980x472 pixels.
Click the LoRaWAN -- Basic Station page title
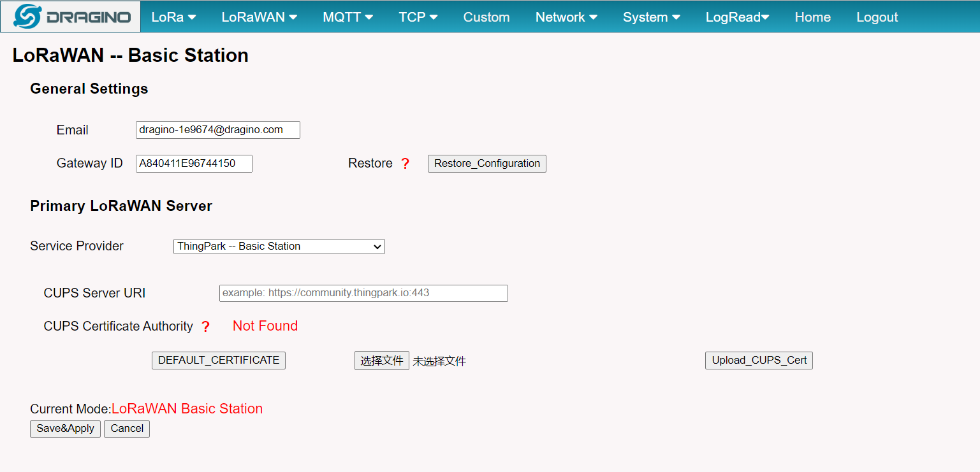[x=131, y=55]
